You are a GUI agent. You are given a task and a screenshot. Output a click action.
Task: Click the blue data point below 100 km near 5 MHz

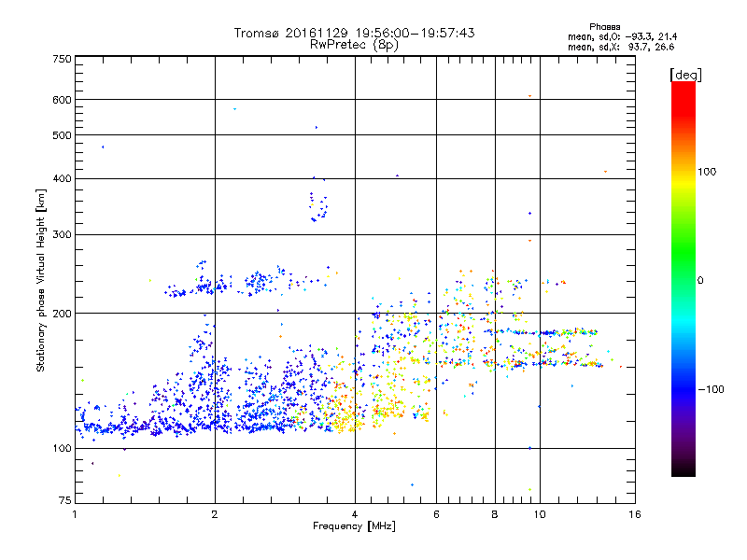[412, 484]
